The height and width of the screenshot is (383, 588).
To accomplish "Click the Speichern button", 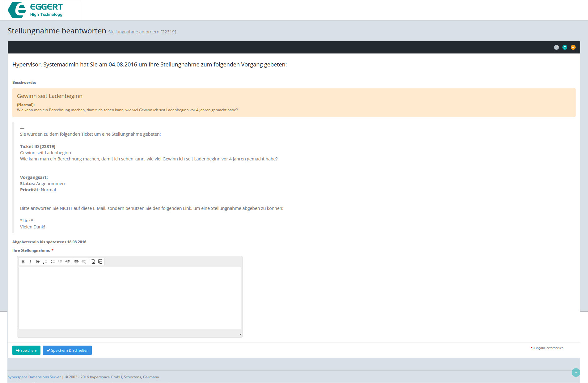I will point(26,350).
